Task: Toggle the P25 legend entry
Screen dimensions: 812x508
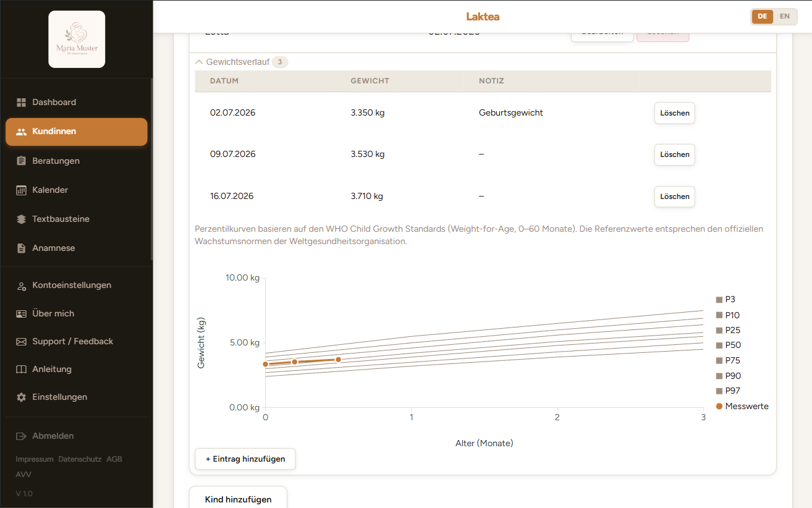Action: click(x=728, y=330)
